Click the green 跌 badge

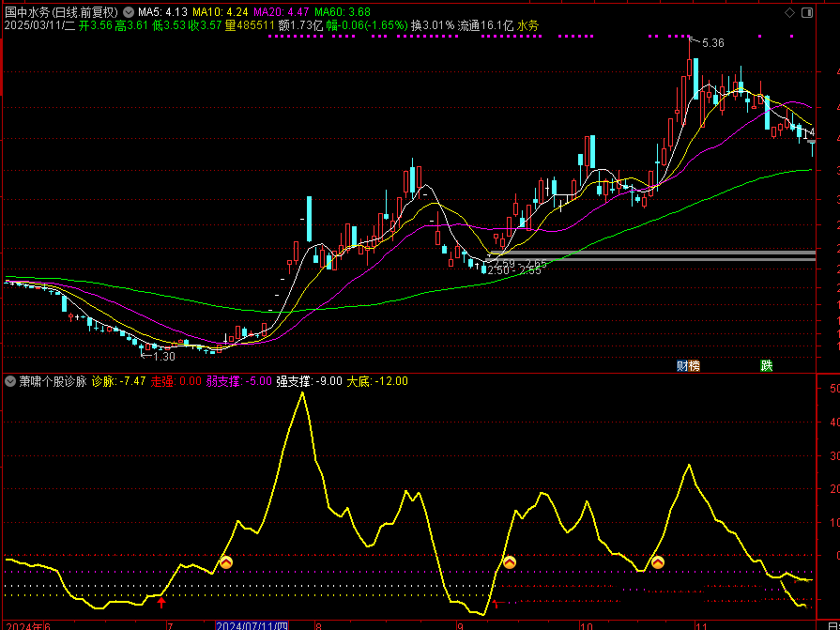767,365
